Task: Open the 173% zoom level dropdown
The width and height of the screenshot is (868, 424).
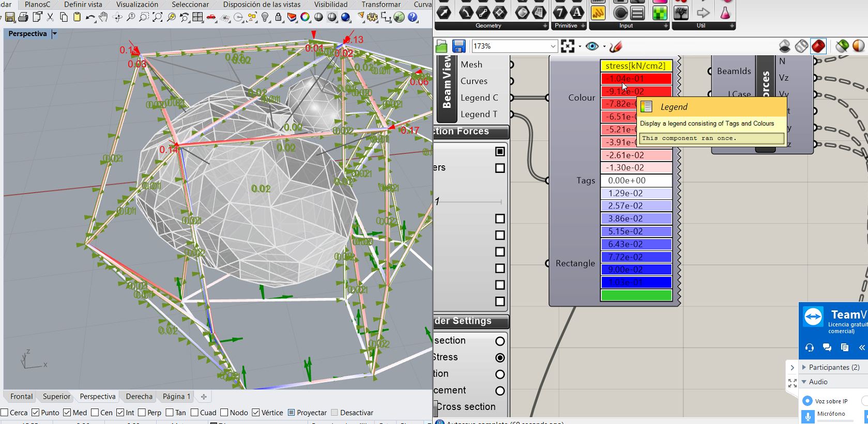Action: 552,46
